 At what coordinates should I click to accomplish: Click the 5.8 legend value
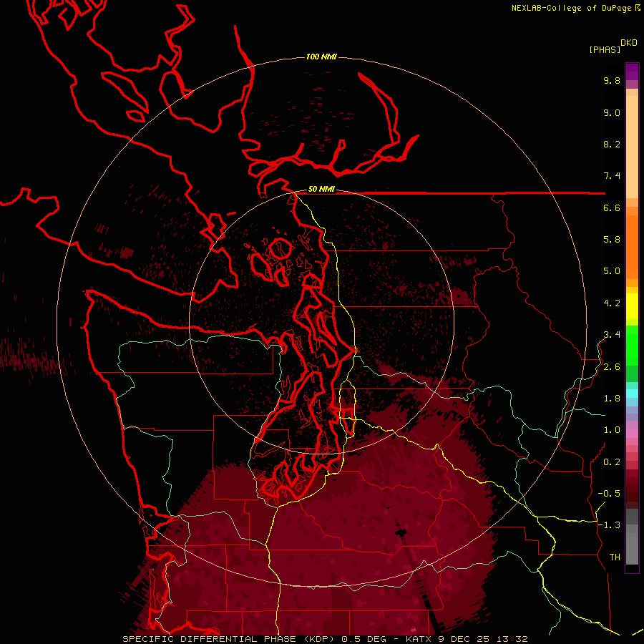pyautogui.click(x=612, y=239)
